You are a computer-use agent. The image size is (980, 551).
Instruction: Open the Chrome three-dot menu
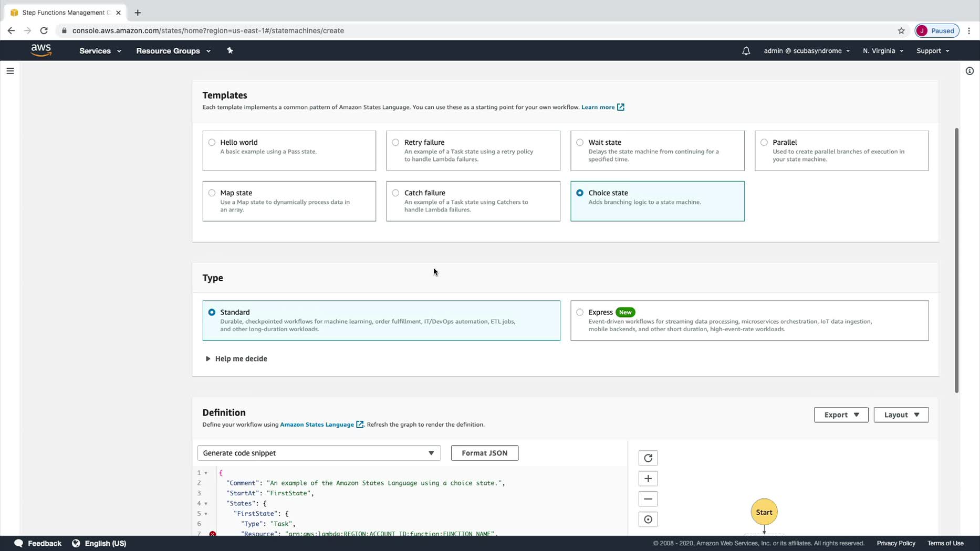click(969, 30)
